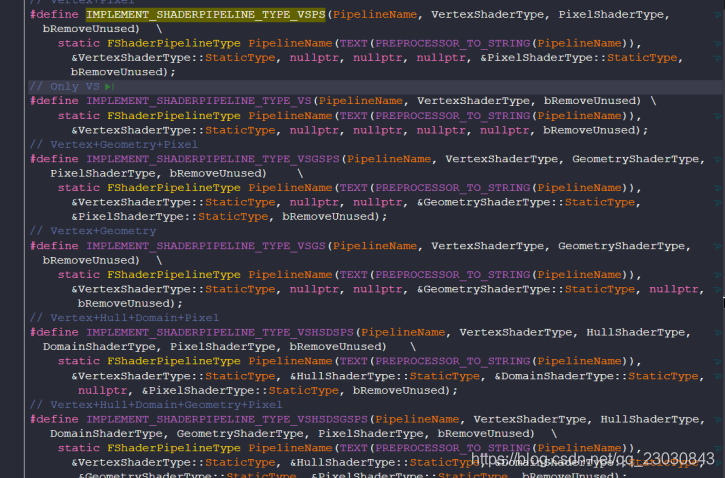The height and width of the screenshot is (478, 725).
Task: Click the '// Vertex+Hull+Domain+Geometry+Pixel' comment
Action: pyautogui.click(x=156, y=404)
